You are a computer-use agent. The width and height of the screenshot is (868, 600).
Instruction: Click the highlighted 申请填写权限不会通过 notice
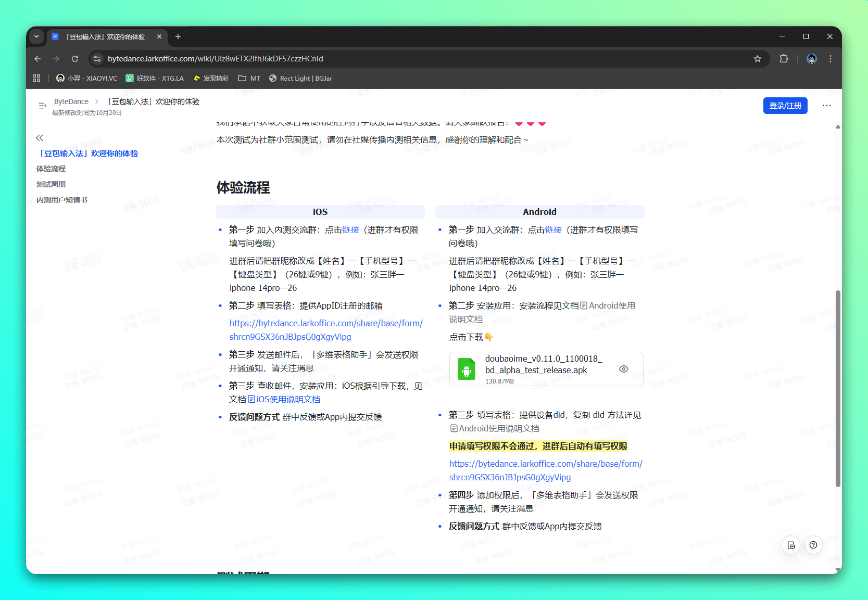pos(538,446)
